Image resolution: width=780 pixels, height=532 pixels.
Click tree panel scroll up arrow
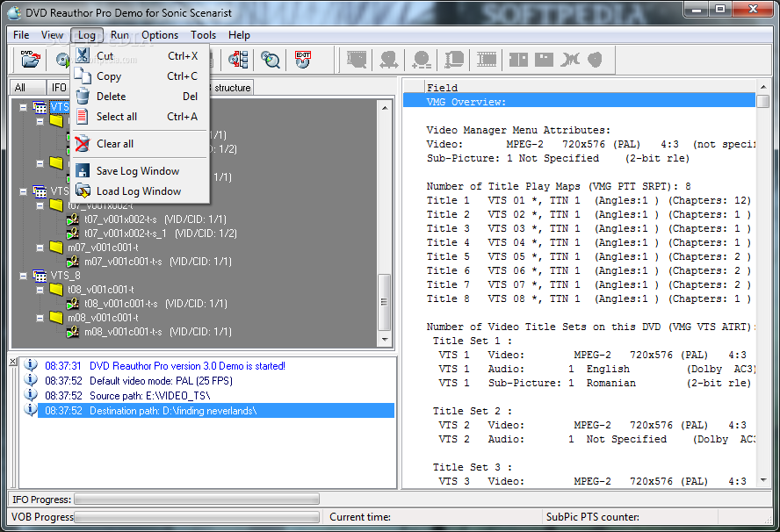coord(385,107)
